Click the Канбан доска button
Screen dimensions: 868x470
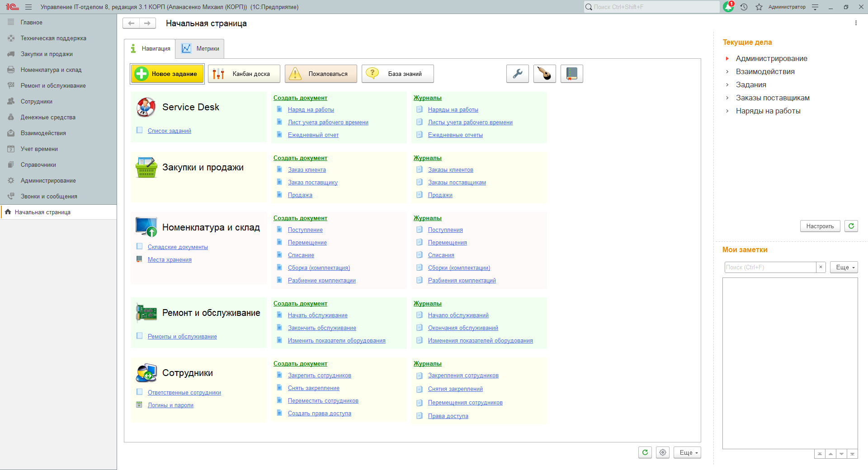pyautogui.click(x=244, y=74)
